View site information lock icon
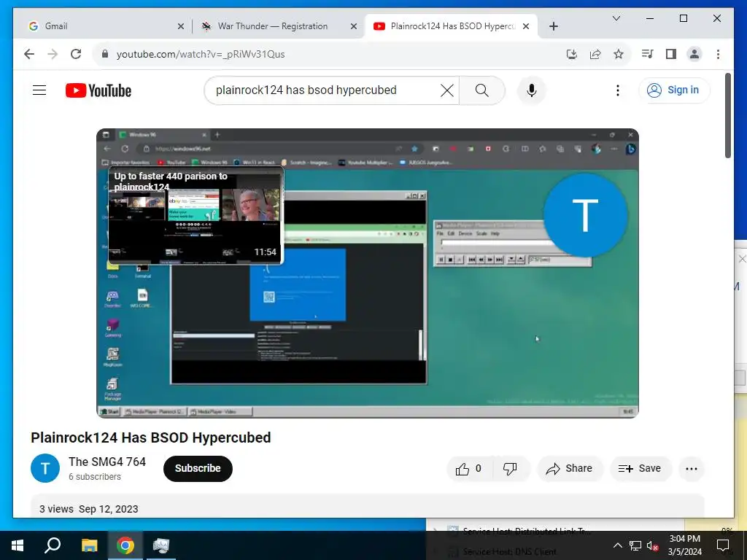 pos(105,54)
